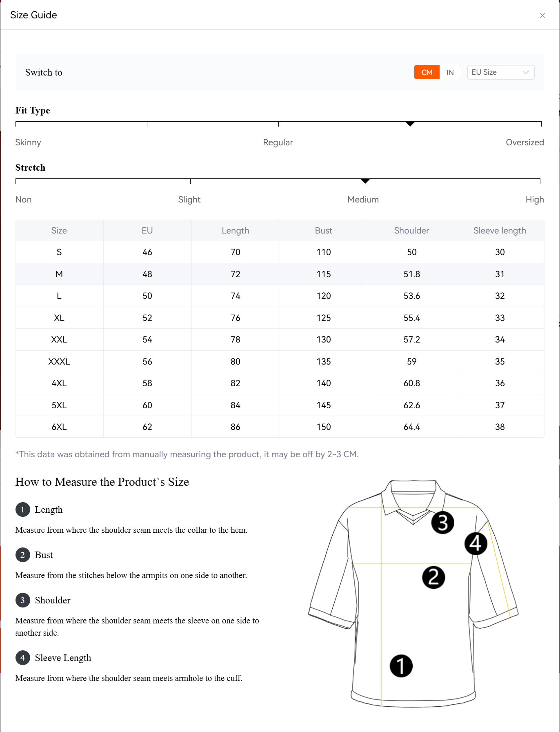
Task: Click the number 1 Length marker on shirt
Action: 401,666
